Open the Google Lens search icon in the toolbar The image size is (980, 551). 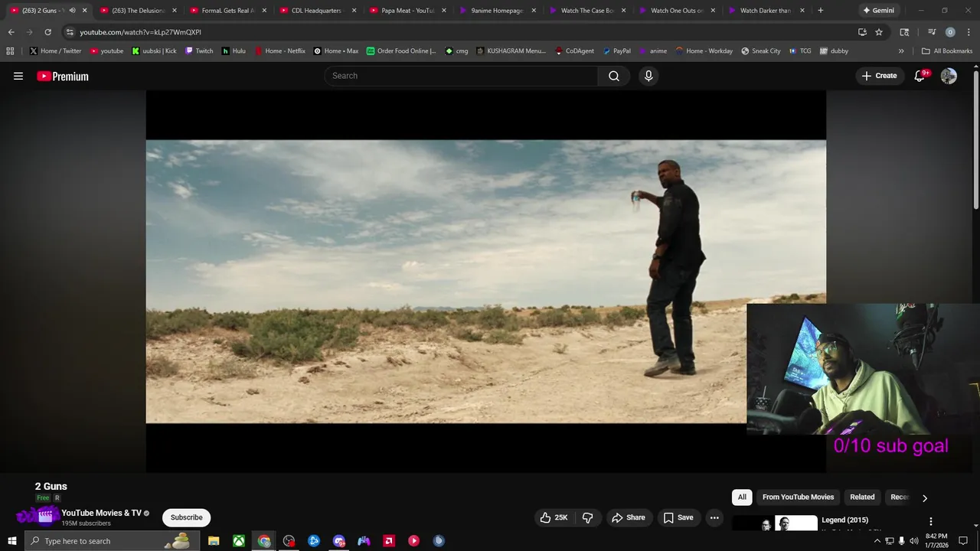[x=904, y=32]
